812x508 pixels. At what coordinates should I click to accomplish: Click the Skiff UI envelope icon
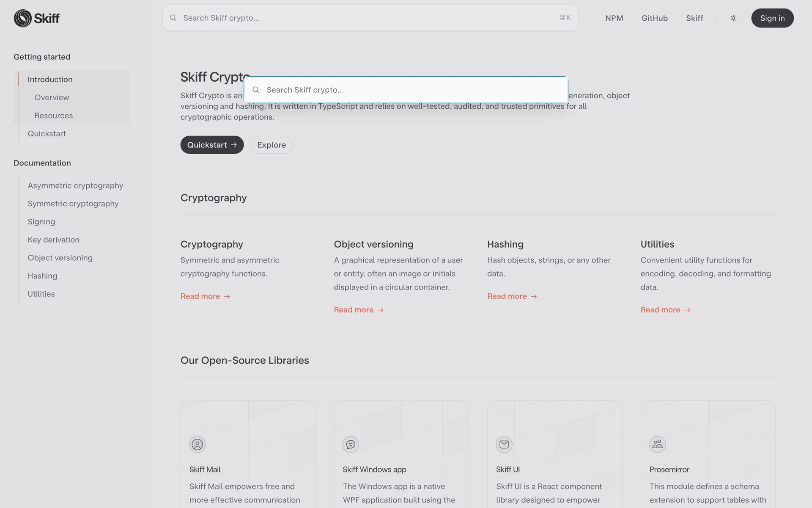coord(504,444)
